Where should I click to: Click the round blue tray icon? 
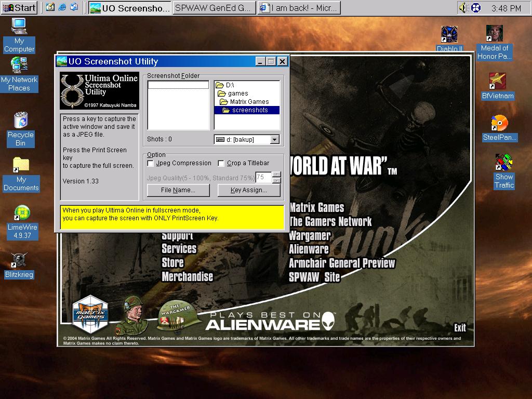click(476, 7)
